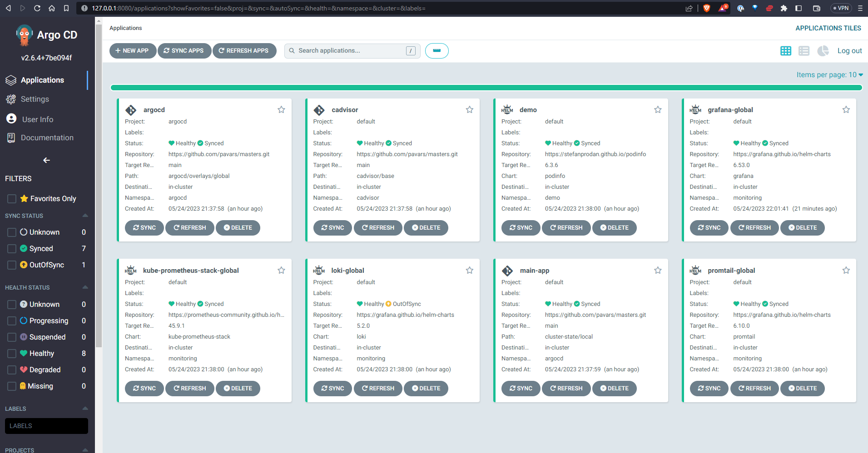This screenshot has width=868, height=453.
Task: Check the Missing health filter
Action: tap(12, 386)
